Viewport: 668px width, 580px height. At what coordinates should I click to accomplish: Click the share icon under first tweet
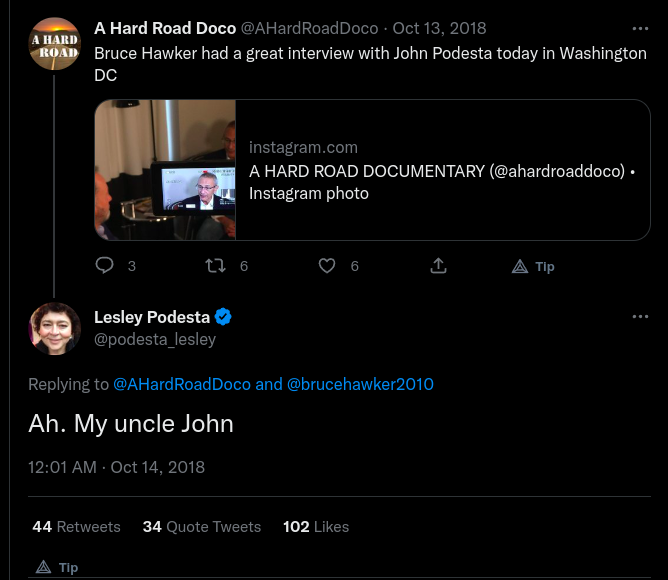pos(438,266)
